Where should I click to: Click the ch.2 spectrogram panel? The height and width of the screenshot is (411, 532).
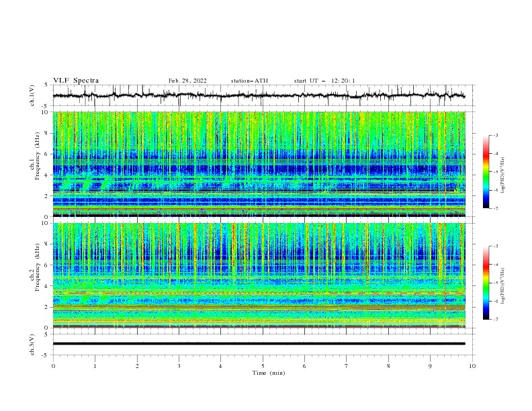pos(259,275)
